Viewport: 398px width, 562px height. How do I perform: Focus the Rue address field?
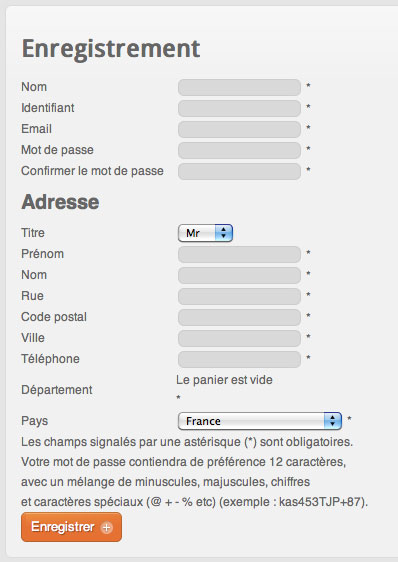(x=239, y=296)
